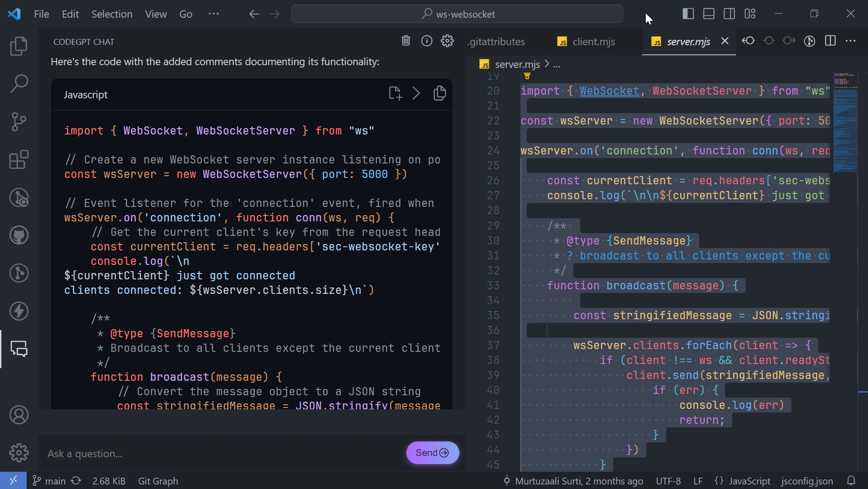Open the Search view
868x489 pixels.
click(19, 84)
